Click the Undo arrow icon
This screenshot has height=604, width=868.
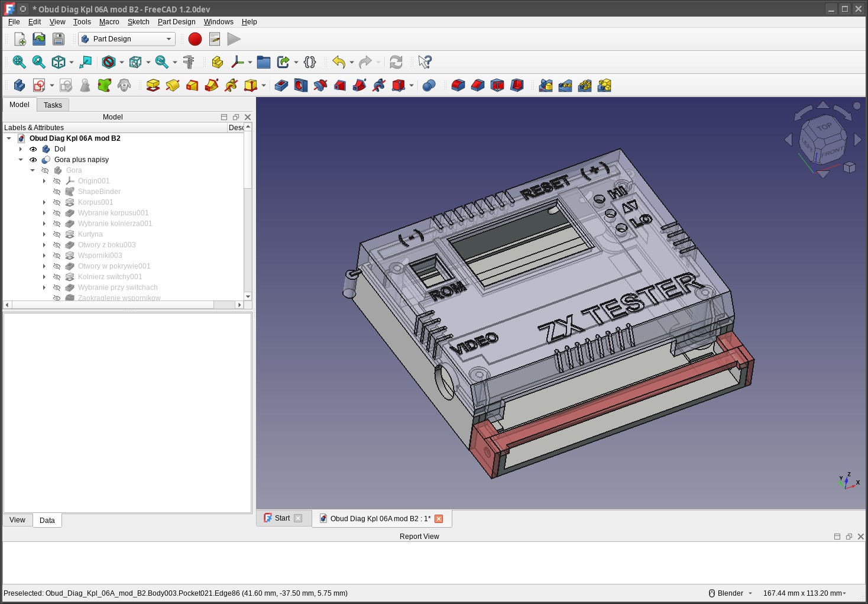coord(339,62)
